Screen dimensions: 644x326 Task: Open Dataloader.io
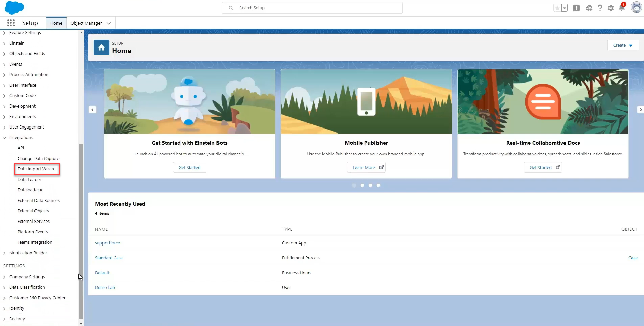point(30,190)
